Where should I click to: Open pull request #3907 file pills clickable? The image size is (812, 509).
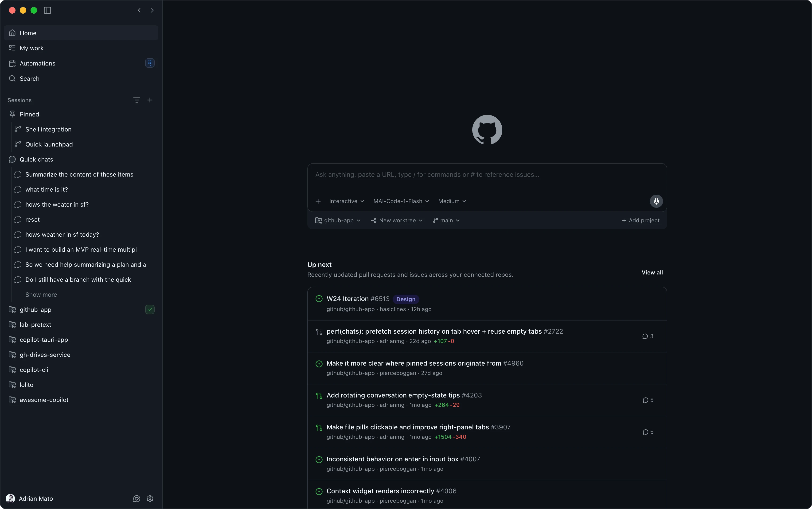pos(487,432)
